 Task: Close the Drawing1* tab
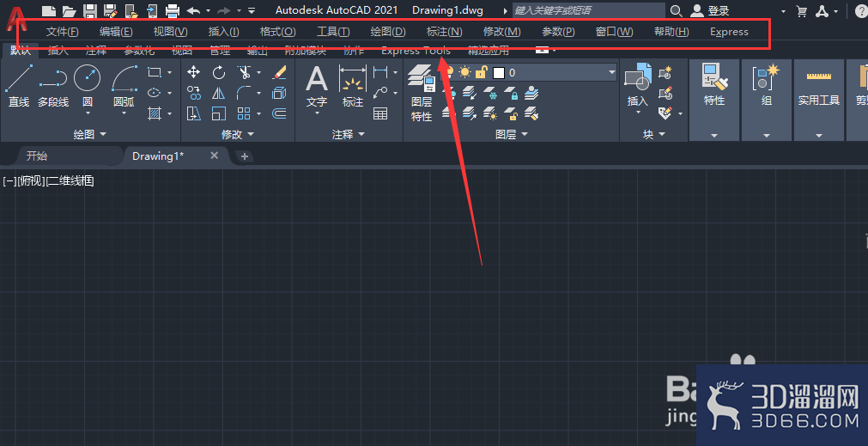215,156
